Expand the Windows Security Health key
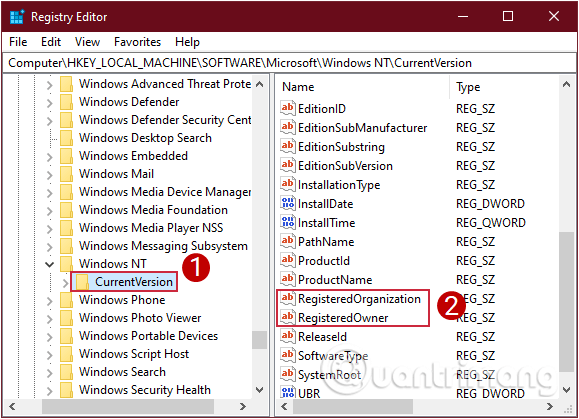Image resolution: width=579 pixels, height=419 pixels. pos(49,391)
